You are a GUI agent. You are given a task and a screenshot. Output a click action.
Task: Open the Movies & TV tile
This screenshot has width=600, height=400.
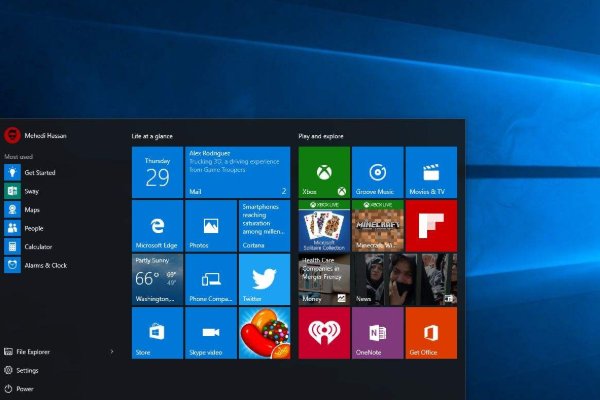(x=431, y=172)
